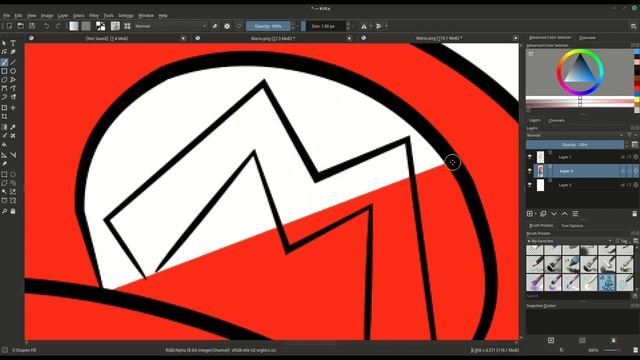
Task: Save the document using toolbar icon
Action: (32, 26)
